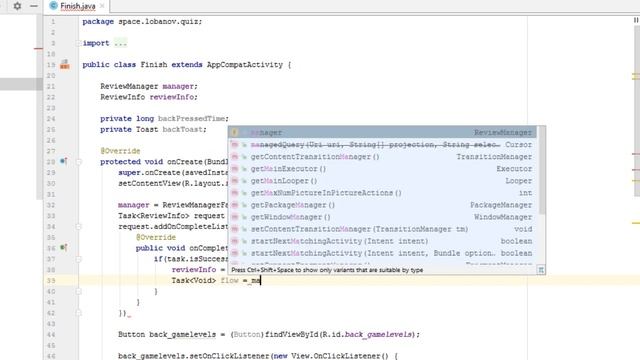Image resolution: width=640 pixels, height=360 pixels.
Task: Click the pi icon in completion popup footer
Action: (540, 270)
